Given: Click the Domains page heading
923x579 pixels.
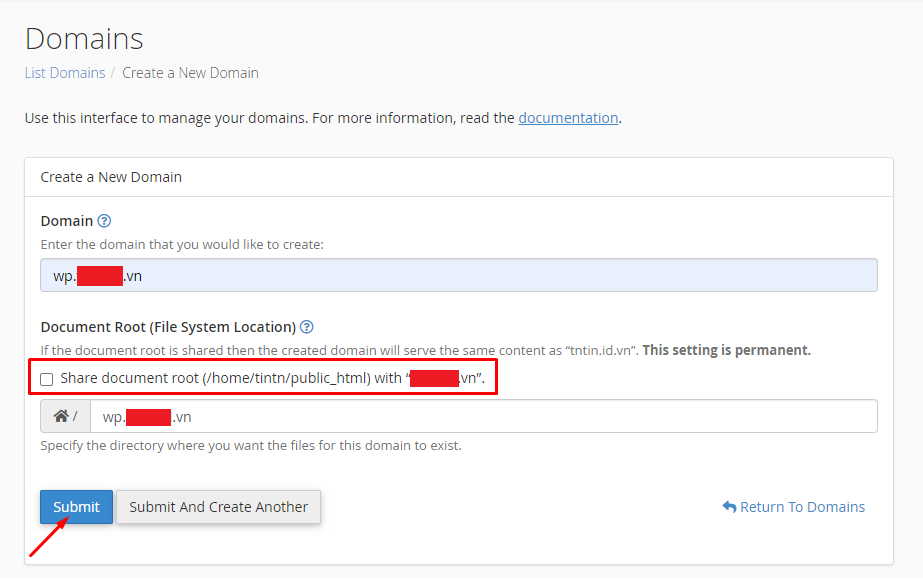Looking at the screenshot, I should point(84,39).
